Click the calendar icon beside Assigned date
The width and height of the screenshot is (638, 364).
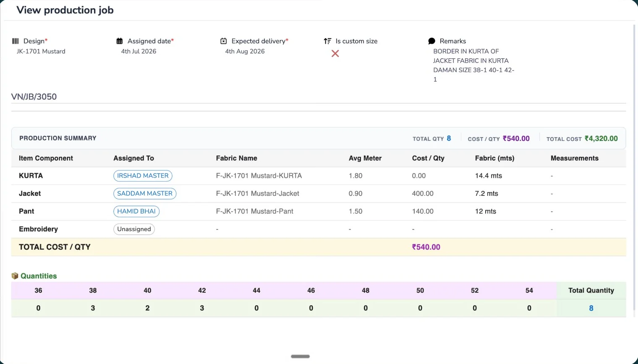tap(120, 41)
